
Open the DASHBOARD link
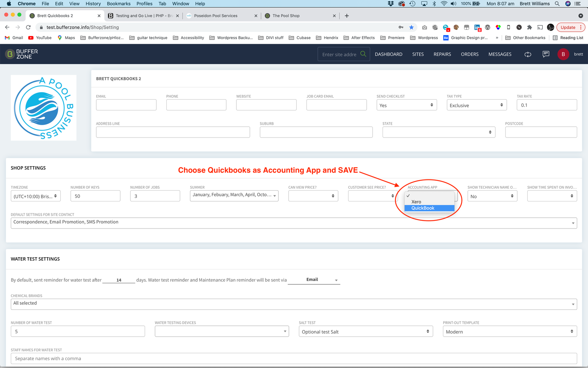(x=388, y=54)
